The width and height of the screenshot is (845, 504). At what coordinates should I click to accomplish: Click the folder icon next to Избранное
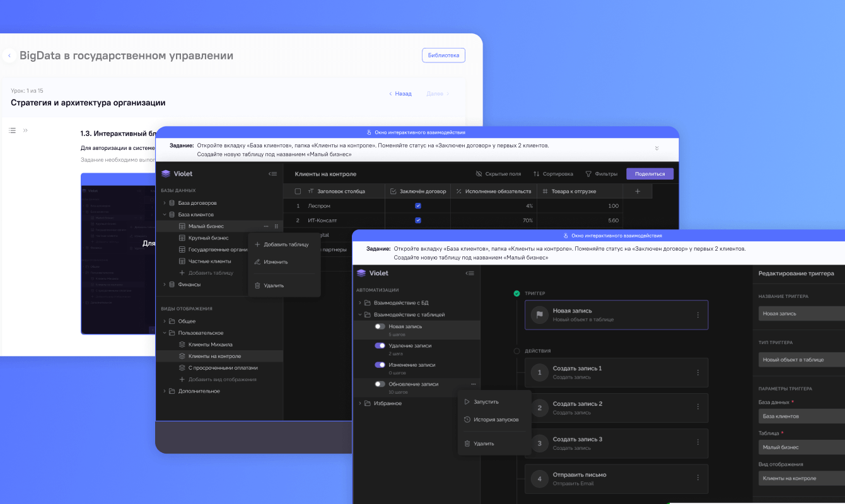tap(368, 403)
